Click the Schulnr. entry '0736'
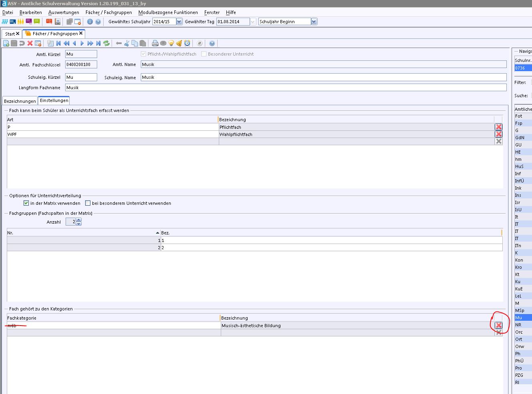 click(x=523, y=68)
